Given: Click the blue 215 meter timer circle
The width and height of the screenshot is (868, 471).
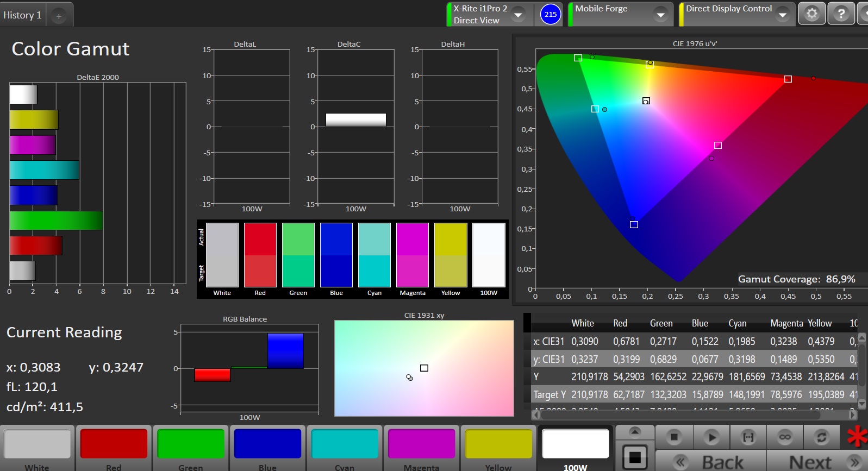Looking at the screenshot, I should [551, 14].
